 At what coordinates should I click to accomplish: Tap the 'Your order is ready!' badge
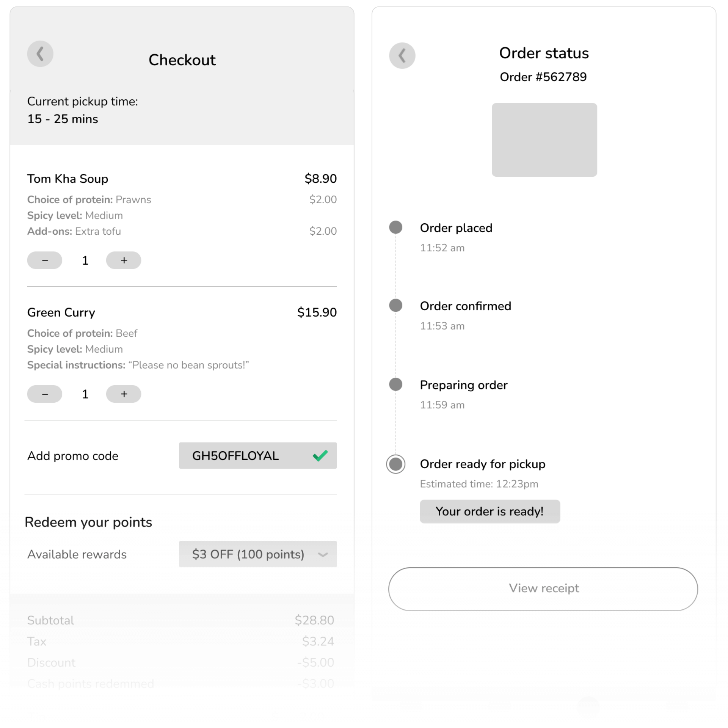tap(490, 511)
